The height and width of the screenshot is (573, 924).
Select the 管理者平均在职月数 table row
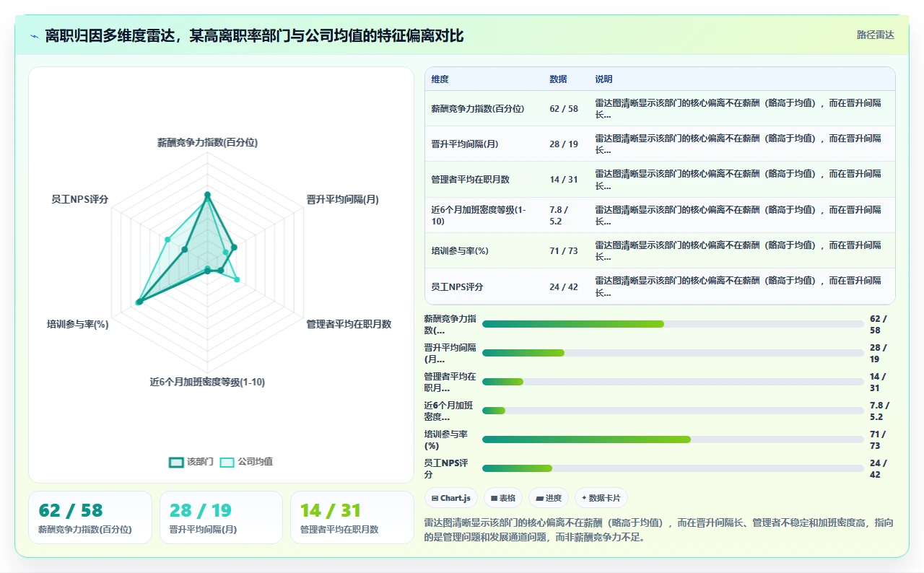660,180
